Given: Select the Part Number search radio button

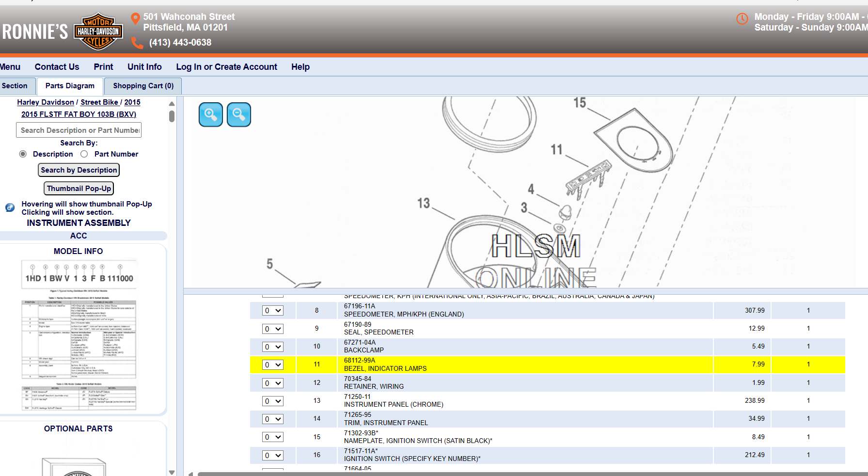Looking at the screenshot, I should 84,154.
